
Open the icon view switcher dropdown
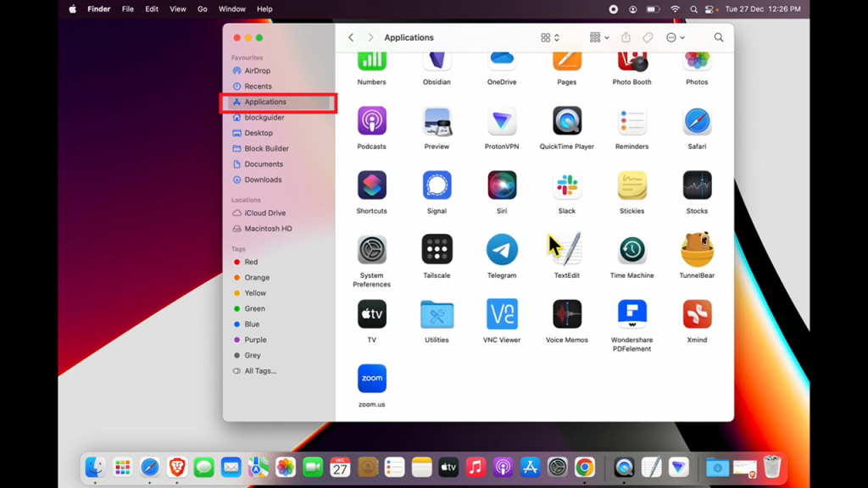[x=549, y=37]
